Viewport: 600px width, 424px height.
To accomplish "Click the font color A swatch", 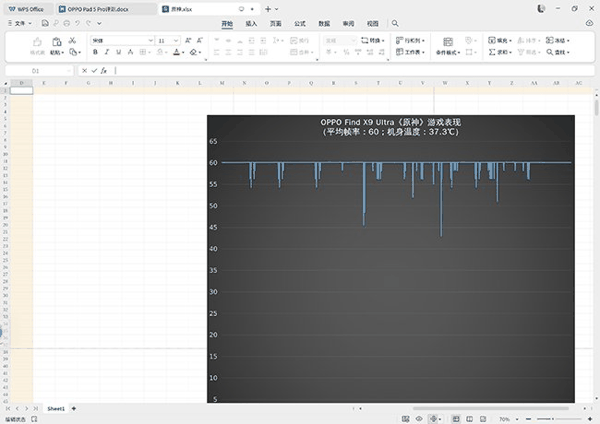I will pyautogui.click(x=177, y=52).
